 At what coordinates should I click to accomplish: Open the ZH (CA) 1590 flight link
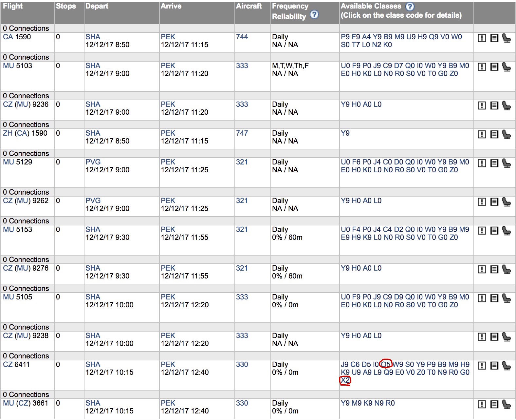click(x=25, y=133)
